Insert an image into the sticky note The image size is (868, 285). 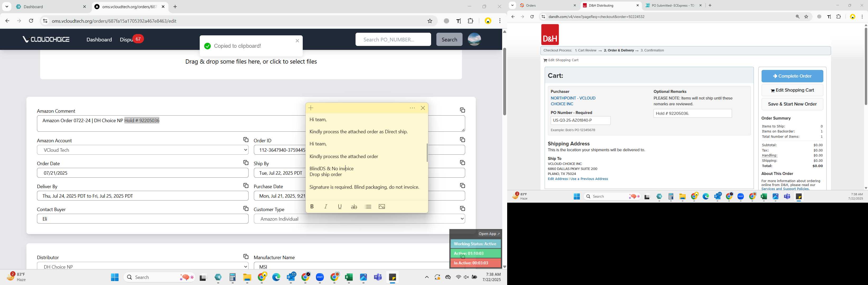pyautogui.click(x=382, y=207)
